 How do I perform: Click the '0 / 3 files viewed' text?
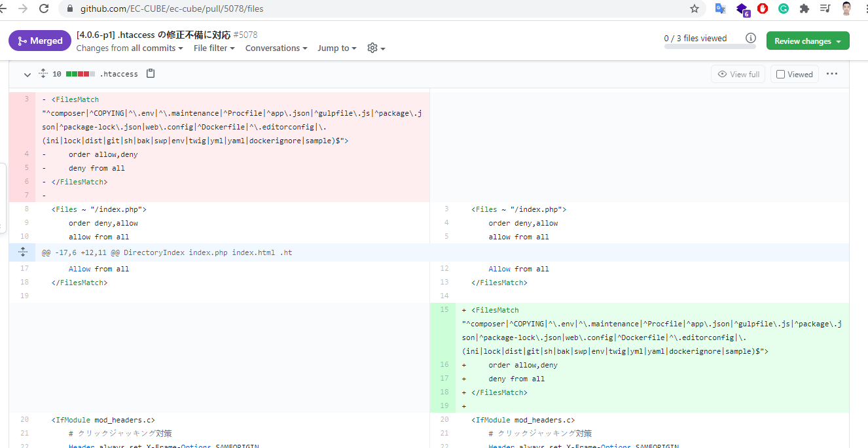(x=695, y=38)
